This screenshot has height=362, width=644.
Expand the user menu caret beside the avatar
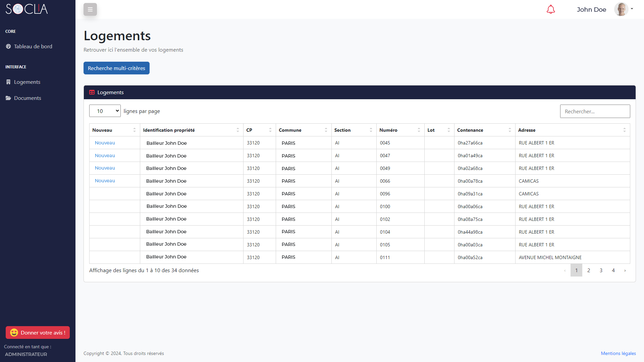tap(632, 9)
